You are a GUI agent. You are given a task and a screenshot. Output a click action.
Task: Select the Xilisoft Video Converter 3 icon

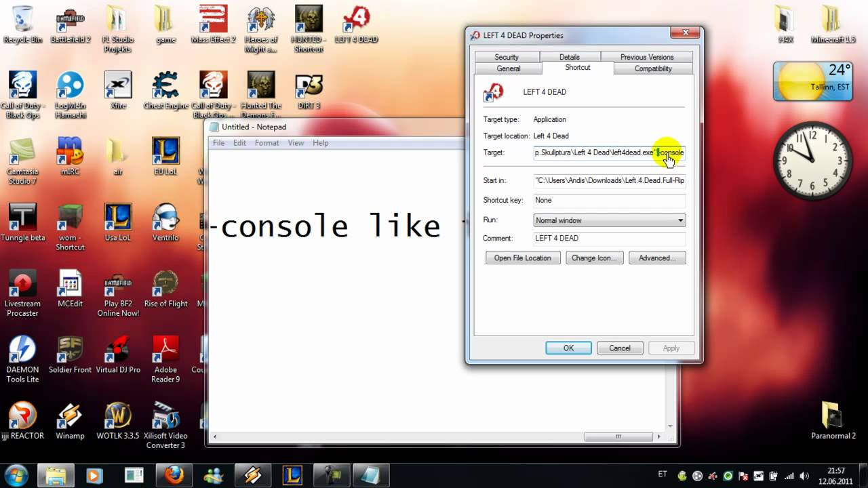pyautogui.click(x=165, y=426)
